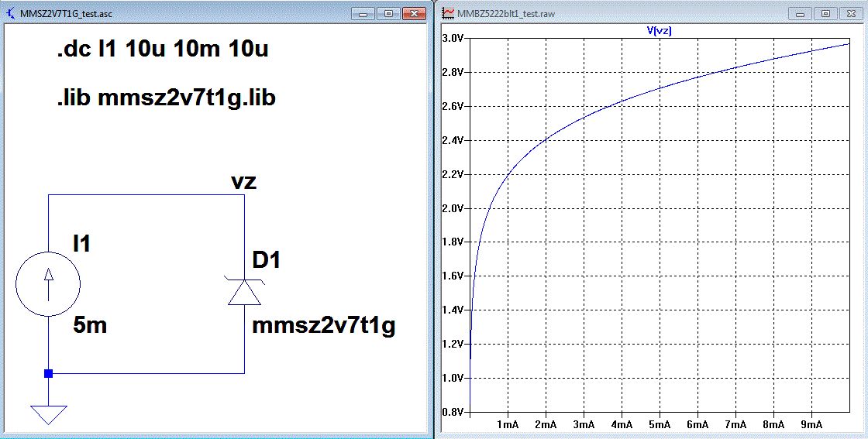The image size is (868, 439).
Task: Click the I1 reference designator label
Action: tap(82, 243)
